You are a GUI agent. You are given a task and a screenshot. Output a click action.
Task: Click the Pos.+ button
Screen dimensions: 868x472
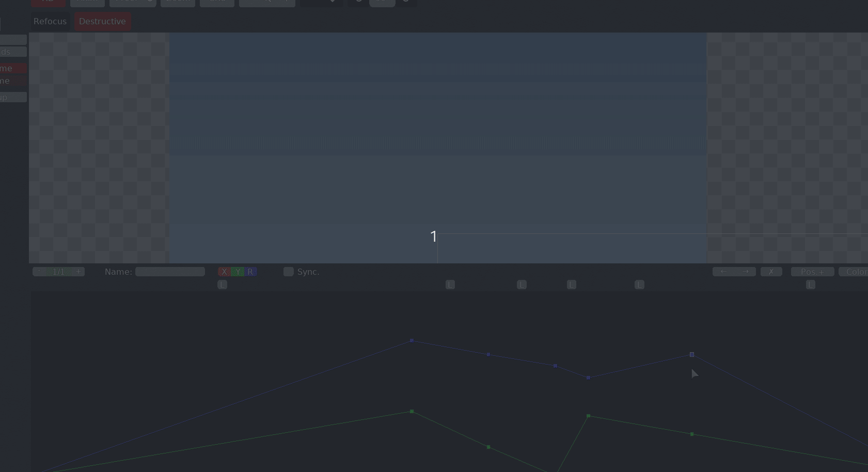[813, 272]
